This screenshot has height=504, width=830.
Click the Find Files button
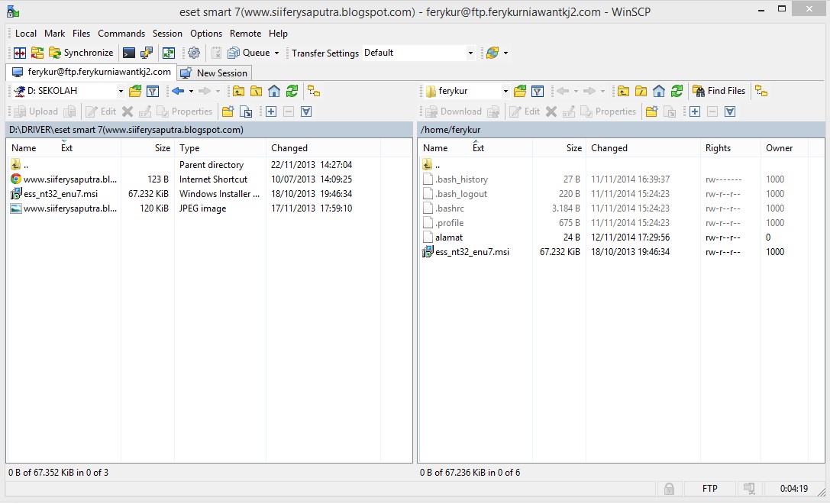pos(719,91)
